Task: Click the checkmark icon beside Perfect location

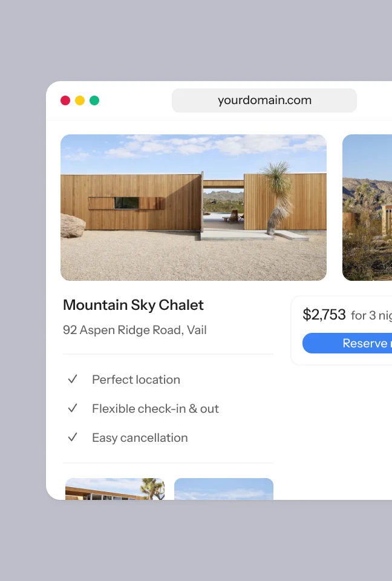Action: (x=73, y=379)
